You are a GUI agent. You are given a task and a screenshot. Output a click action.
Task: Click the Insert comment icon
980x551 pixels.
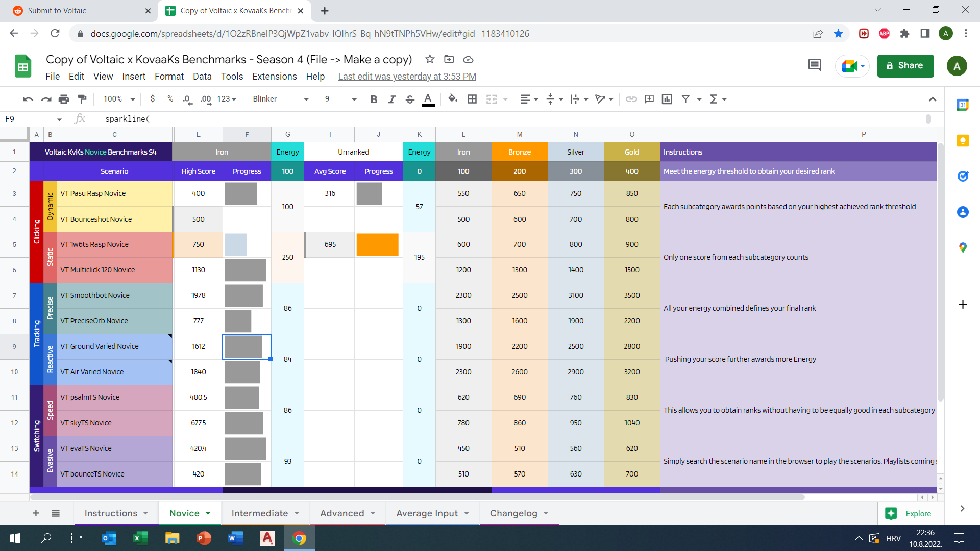click(649, 99)
